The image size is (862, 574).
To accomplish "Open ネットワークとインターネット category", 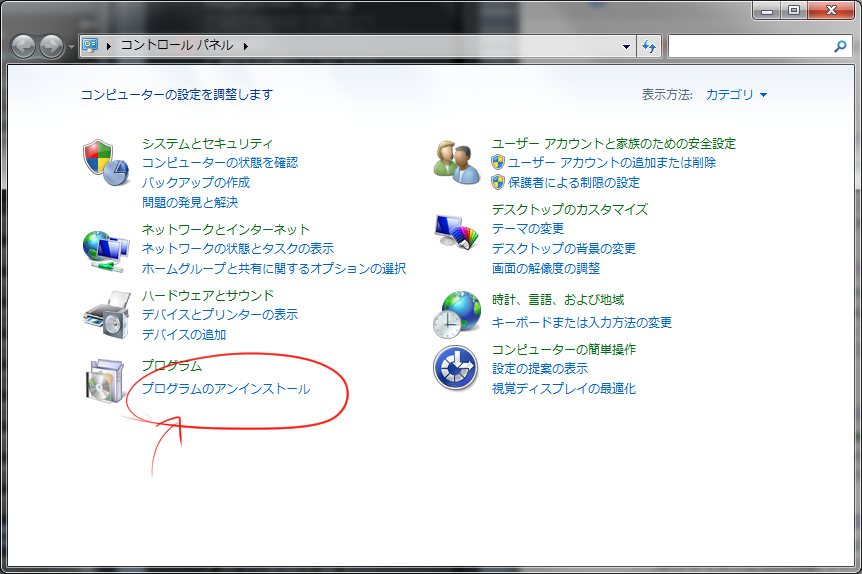I will coord(226,229).
